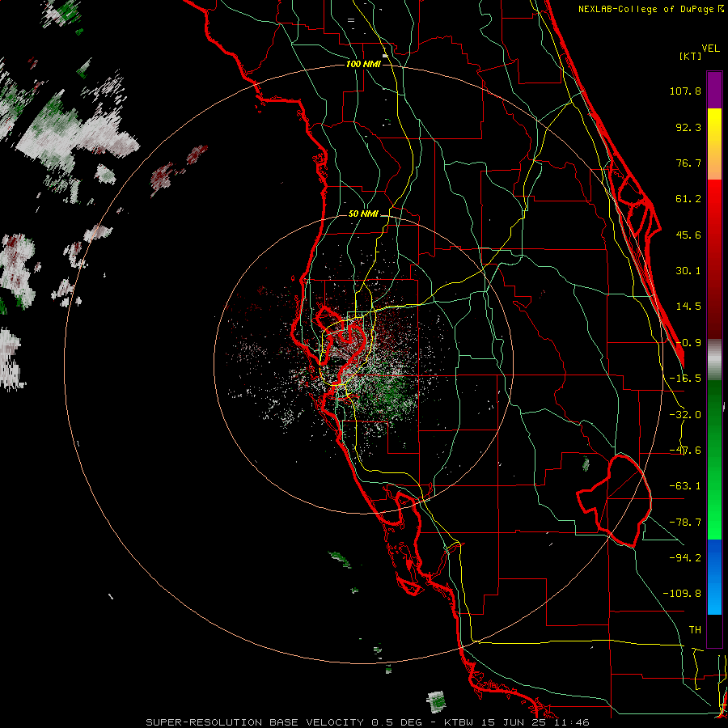Select the -78.7 velocity scale value
The width and height of the screenshot is (728, 728).
pyautogui.click(x=685, y=523)
